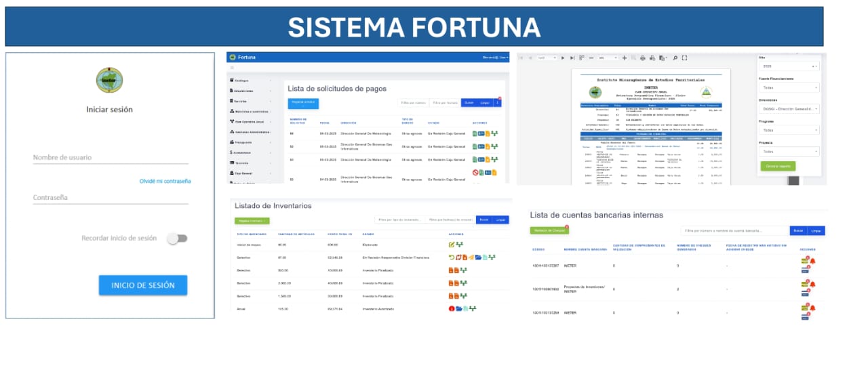Image resolution: width=868 pixels, height=374 pixels.
Task: Click bell icon in 1001100137267 row
Action: (812, 261)
